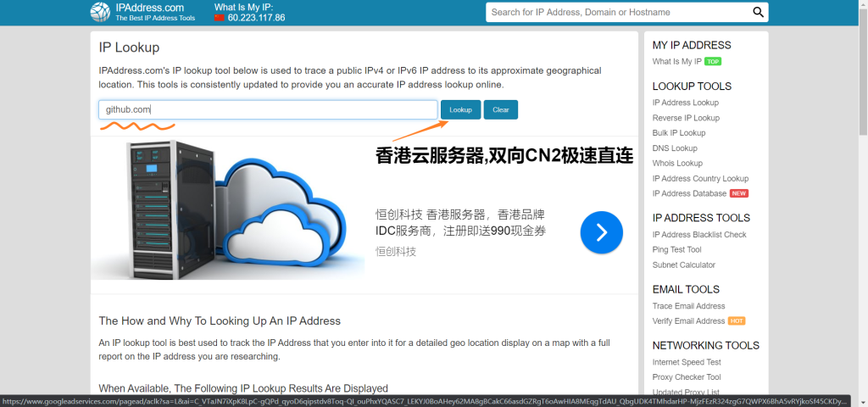Open the server cloud ad image

point(227,210)
